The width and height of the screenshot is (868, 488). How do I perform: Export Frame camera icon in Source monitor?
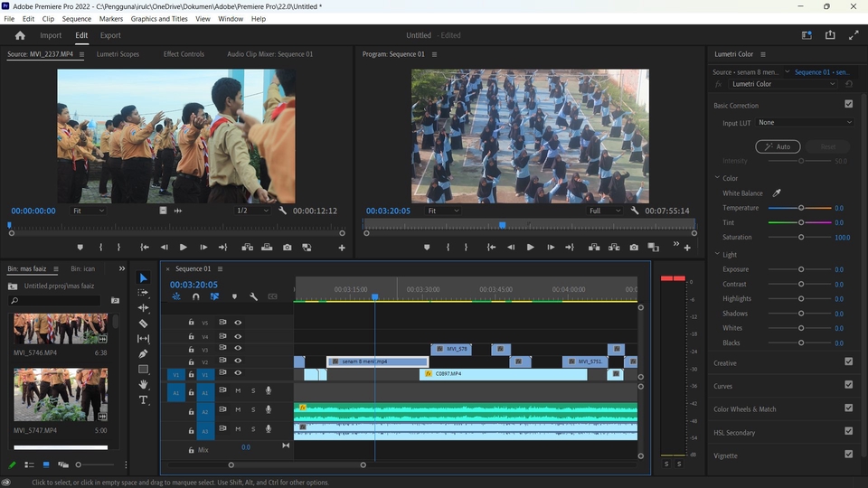tap(287, 248)
